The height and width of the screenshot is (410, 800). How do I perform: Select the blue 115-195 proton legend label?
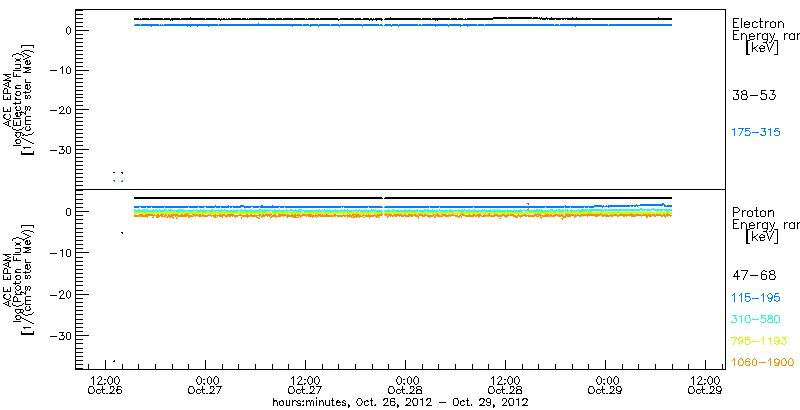756,298
